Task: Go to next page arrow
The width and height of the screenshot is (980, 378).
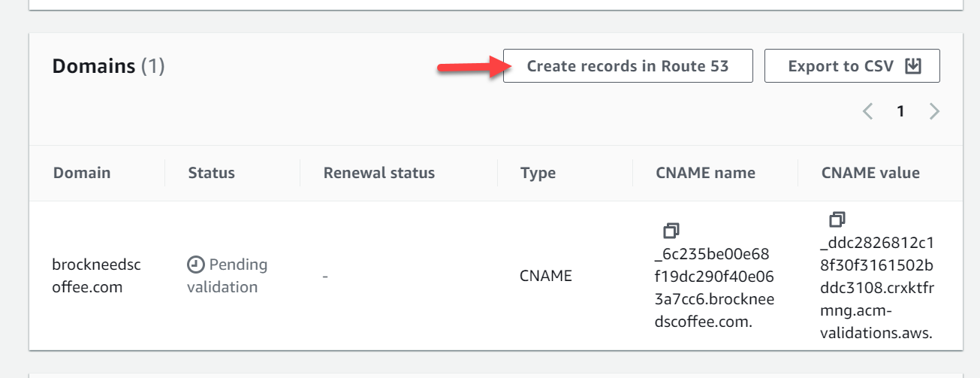Action: point(934,112)
